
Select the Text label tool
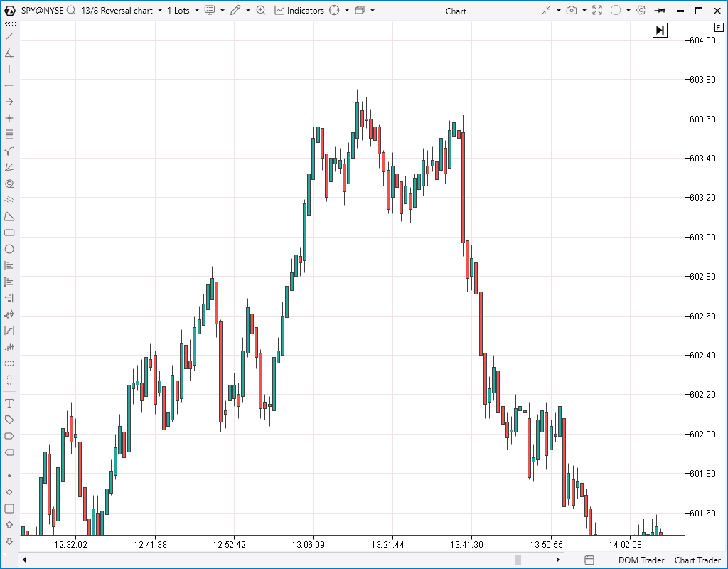point(9,403)
